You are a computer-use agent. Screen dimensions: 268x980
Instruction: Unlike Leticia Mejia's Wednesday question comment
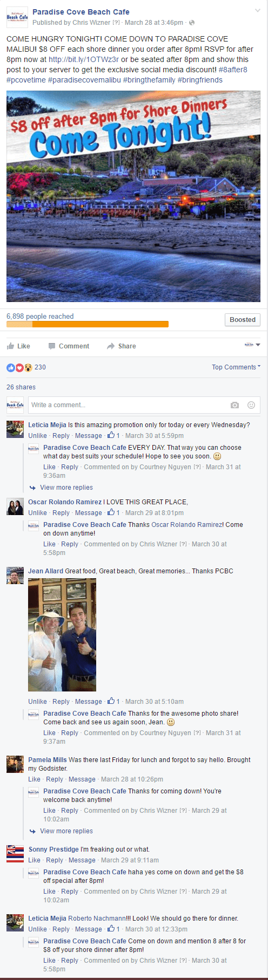pyautogui.click(x=37, y=436)
